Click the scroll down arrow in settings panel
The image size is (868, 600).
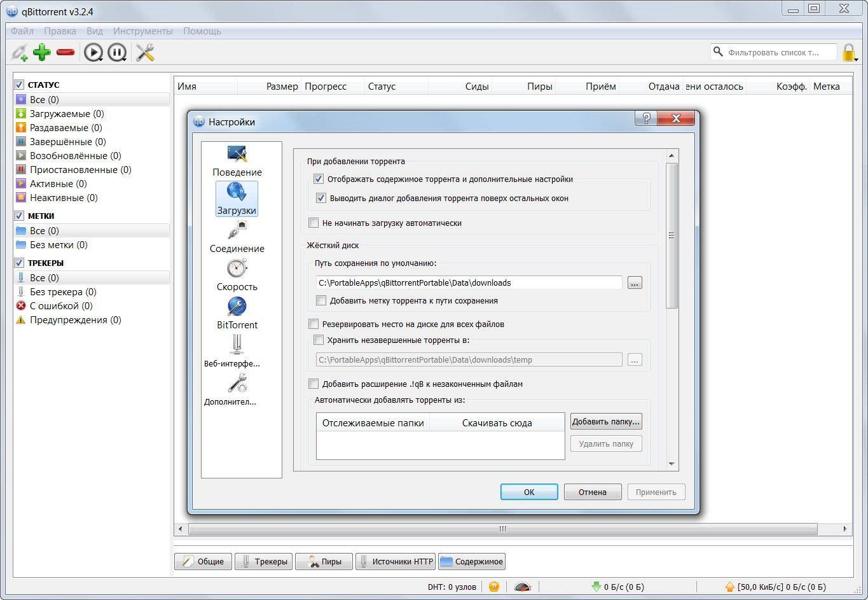[x=672, y=464]
